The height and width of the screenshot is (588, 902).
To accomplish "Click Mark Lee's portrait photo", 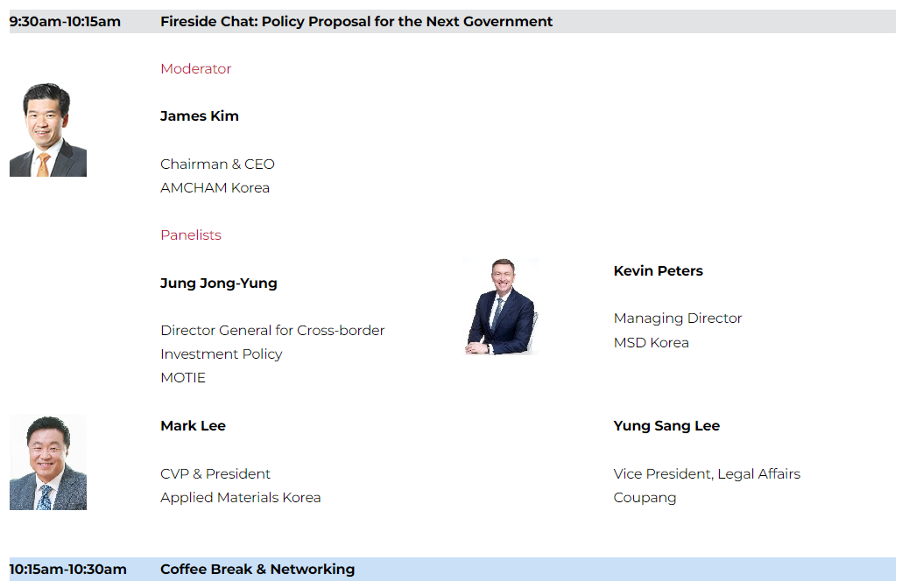I will [x=48, y=462].
